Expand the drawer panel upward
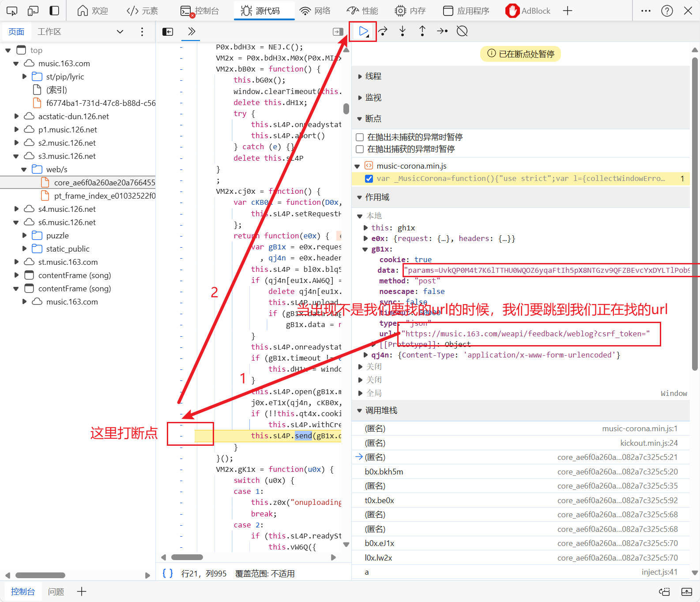 (x=687, y=592)
